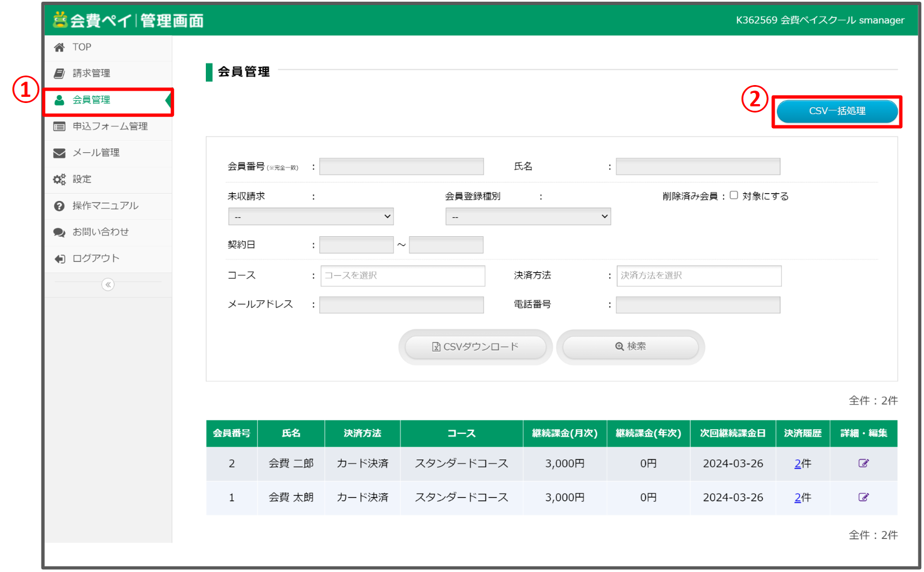Open 会費 太朗's 決済履歴 2件 link

pos(798,497)
